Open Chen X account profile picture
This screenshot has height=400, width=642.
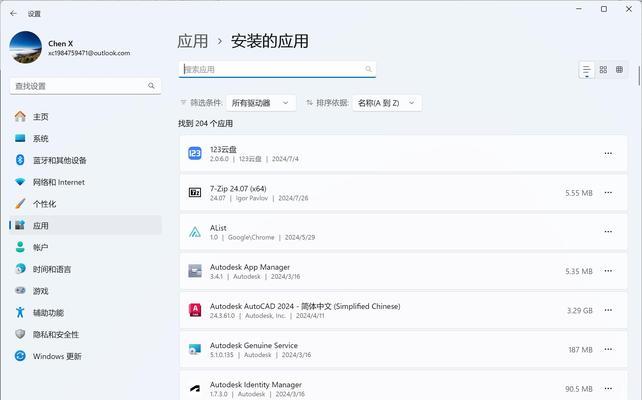[x=25, y=47]
